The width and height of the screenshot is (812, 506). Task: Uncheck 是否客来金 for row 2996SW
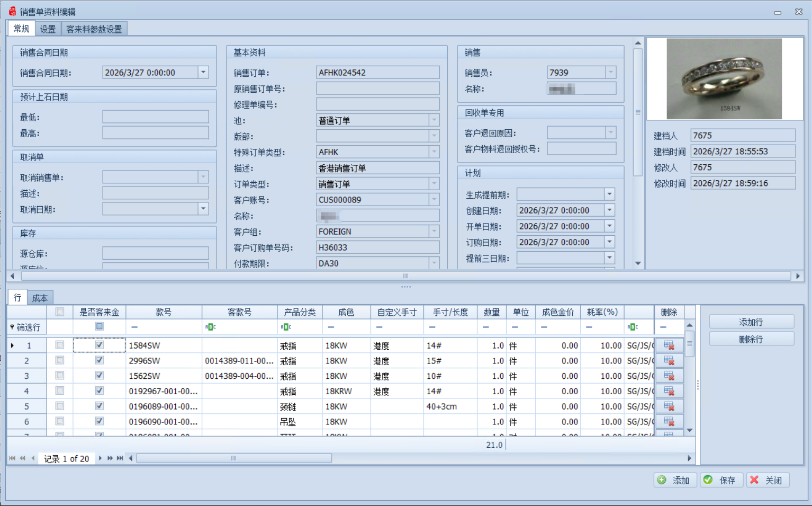coord(99,360)
